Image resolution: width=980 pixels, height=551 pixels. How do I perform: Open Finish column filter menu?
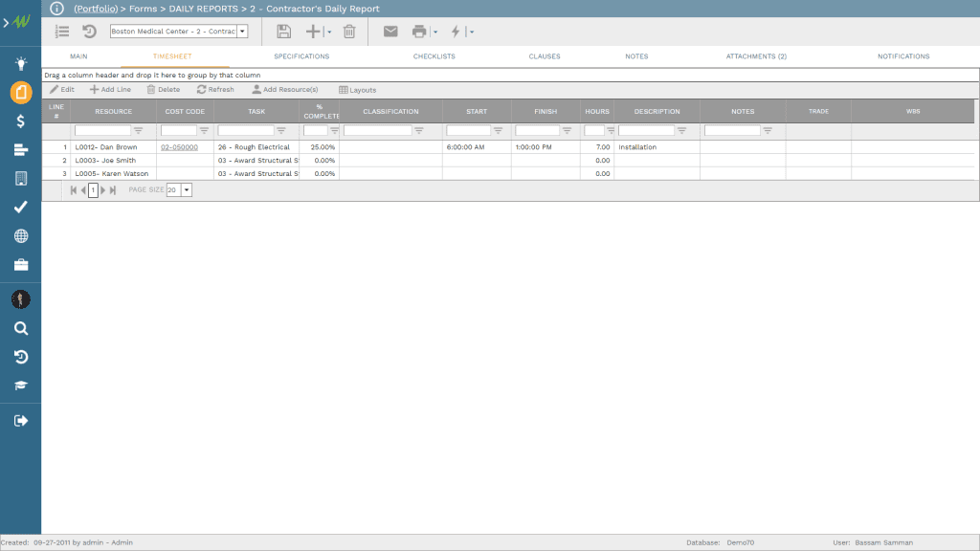coord(567,130)
